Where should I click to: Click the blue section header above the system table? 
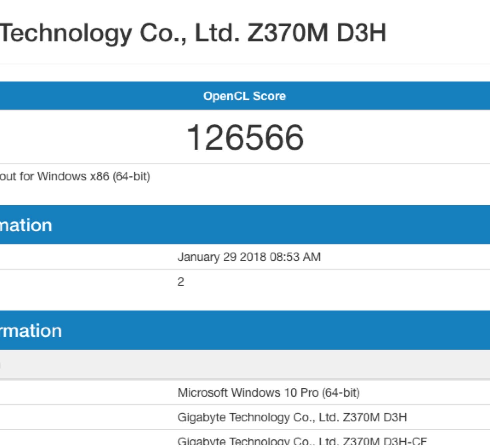(x=245, y=330)
